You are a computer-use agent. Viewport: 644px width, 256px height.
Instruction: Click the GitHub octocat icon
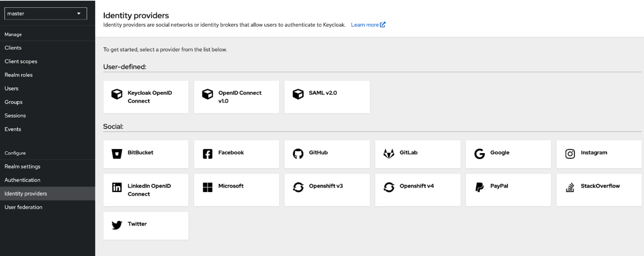[298, 154]
